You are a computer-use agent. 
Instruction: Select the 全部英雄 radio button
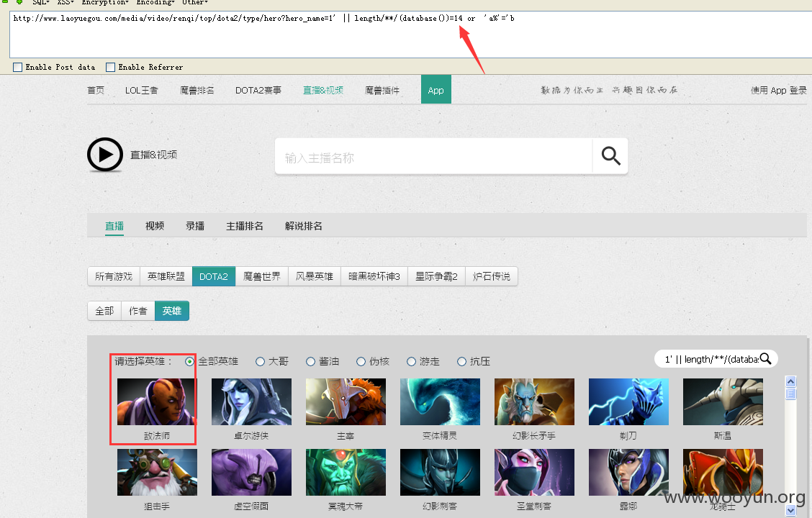(x=189, y=361)
